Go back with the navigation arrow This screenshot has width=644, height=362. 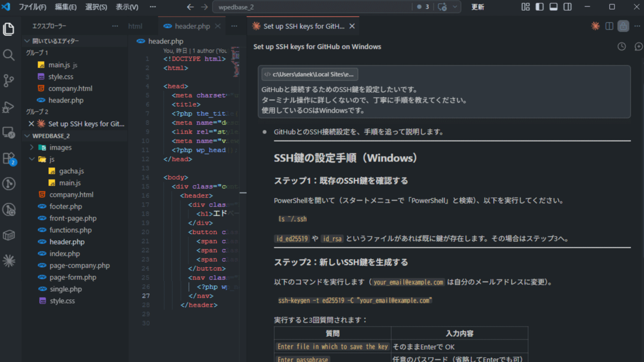click(x=190, y=7)
